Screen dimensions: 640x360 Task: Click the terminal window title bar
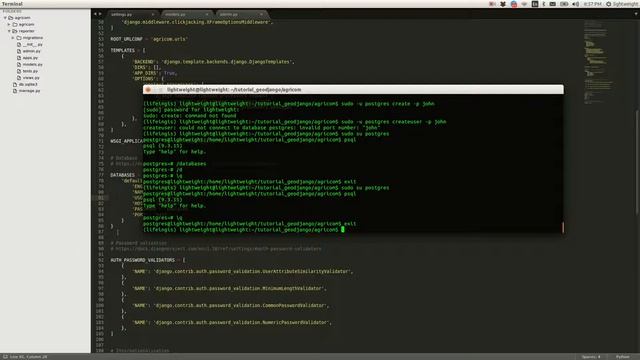[353, 90]
